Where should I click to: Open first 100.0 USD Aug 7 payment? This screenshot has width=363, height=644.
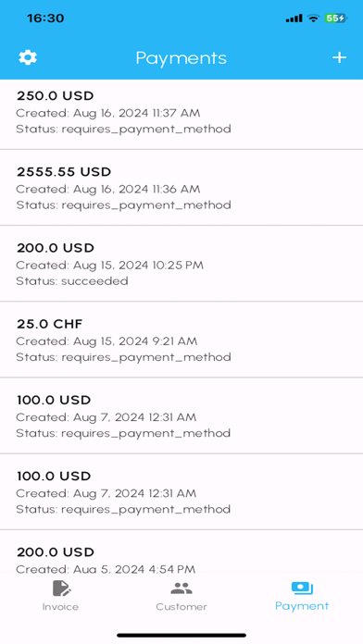pyautogui.click(x=181, y=415)
